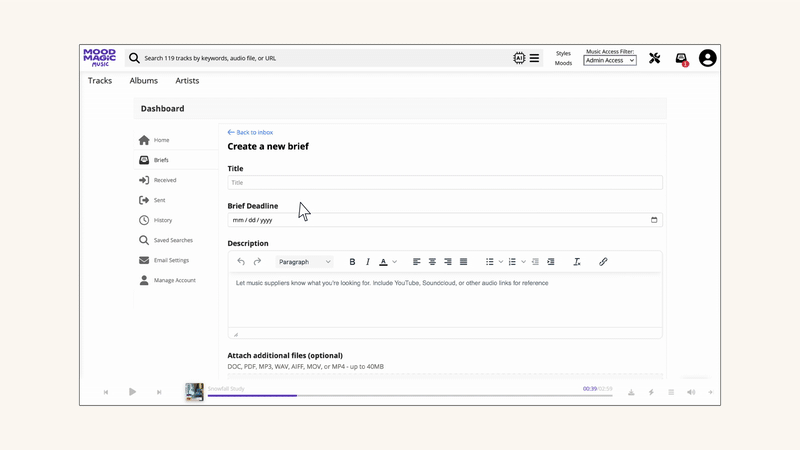This screenshot has height=450, width=800.
Task: Expand the Music Access Filter dropdown
Action: (610, 61)
